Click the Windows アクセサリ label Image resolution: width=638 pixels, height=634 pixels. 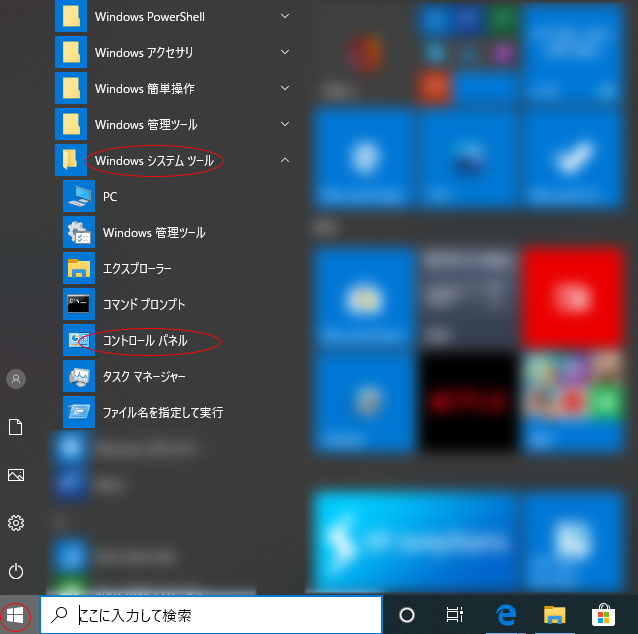coord(144,52)
